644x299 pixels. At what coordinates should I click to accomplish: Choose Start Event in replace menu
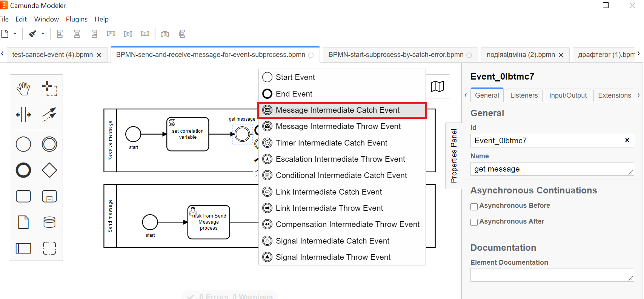click(x=342, y=77)
